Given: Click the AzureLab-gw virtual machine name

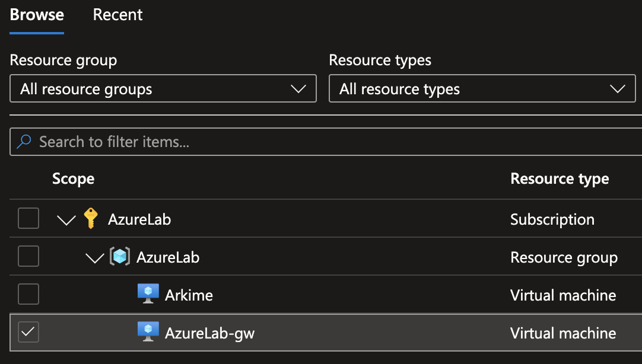Looking at the screenshot, I should pos(209,333).
